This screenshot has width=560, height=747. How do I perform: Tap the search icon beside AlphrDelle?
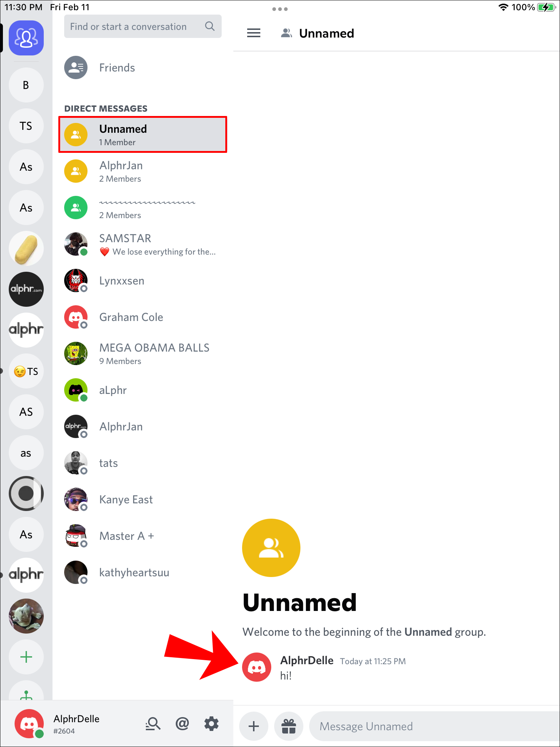point(153,724)
